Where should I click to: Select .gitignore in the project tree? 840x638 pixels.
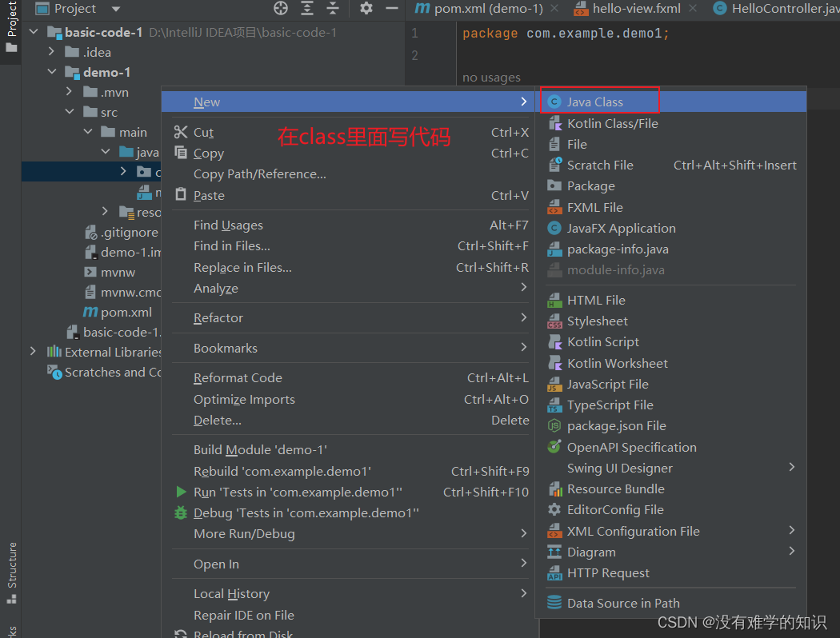(122, 233)
